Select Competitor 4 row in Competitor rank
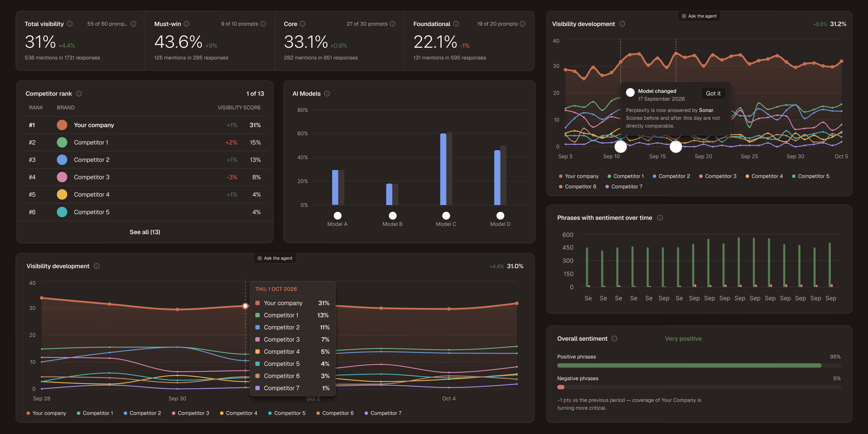Viewport: 868px width, 434px height. pyautogui.click(x=145, y=195)
